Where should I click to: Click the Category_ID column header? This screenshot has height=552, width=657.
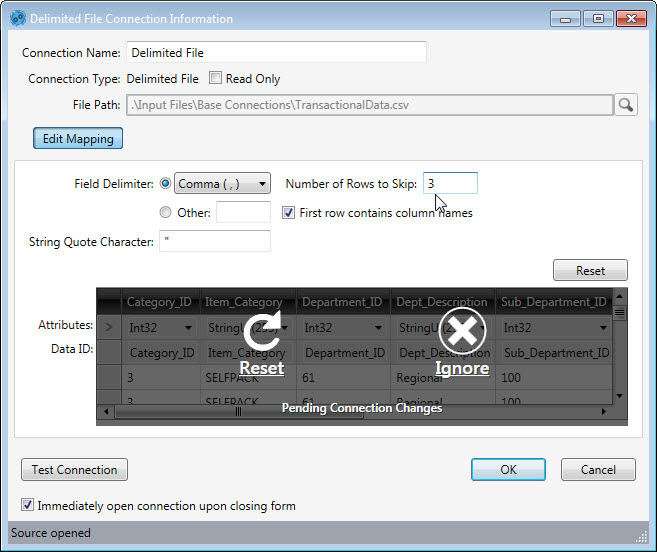pos(159,302)
